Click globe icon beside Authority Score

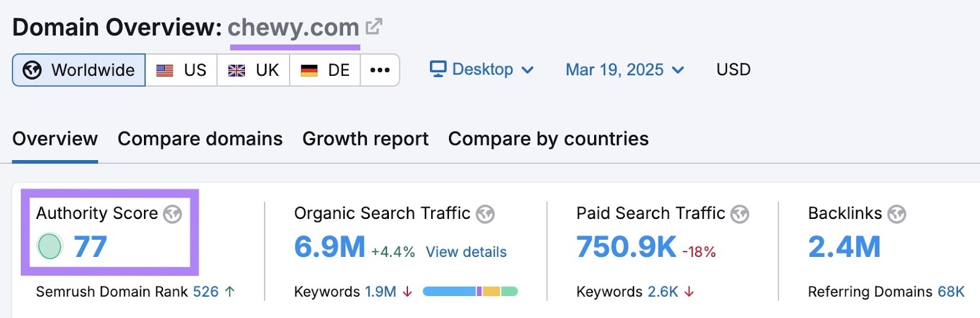(x=173, y=214)
